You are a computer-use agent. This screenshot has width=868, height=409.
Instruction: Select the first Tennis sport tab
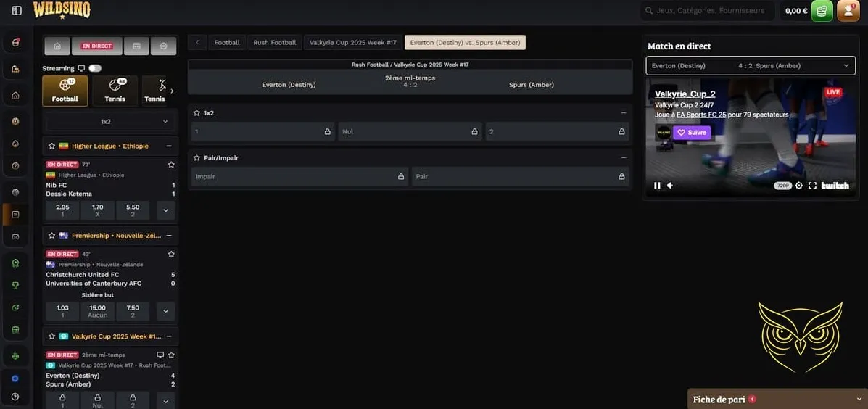[x=115, y=91]
